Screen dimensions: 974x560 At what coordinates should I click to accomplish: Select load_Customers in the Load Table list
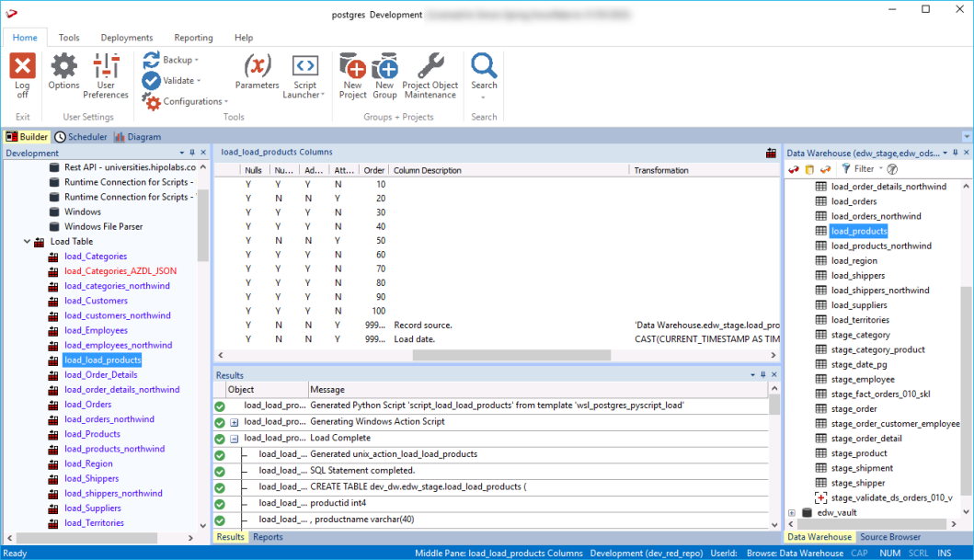click(x=96, y=301)
